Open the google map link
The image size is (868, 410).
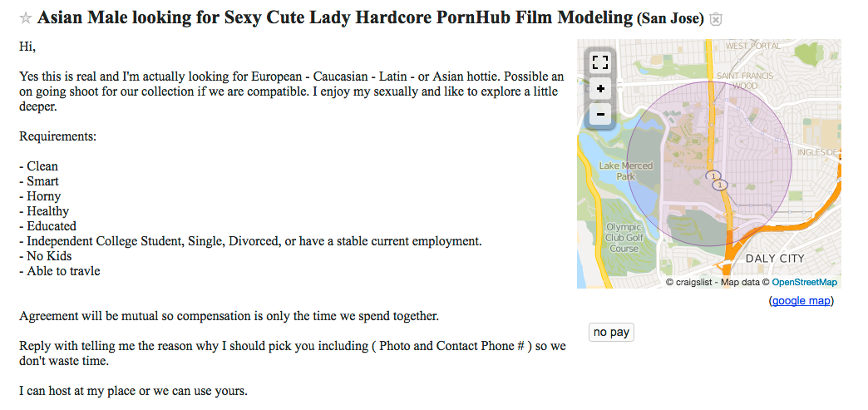801,301
